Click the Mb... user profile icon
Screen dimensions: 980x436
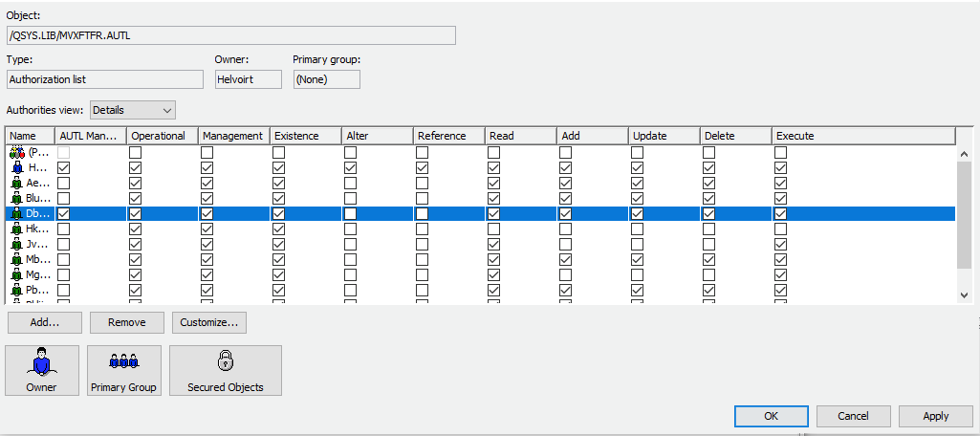point(16,259)
